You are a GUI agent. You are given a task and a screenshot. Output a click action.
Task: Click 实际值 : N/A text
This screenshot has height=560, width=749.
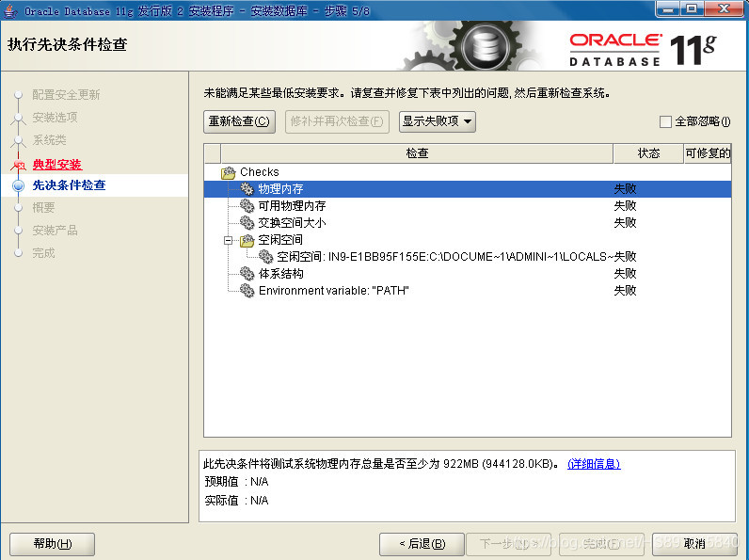[x=236, y=501]
